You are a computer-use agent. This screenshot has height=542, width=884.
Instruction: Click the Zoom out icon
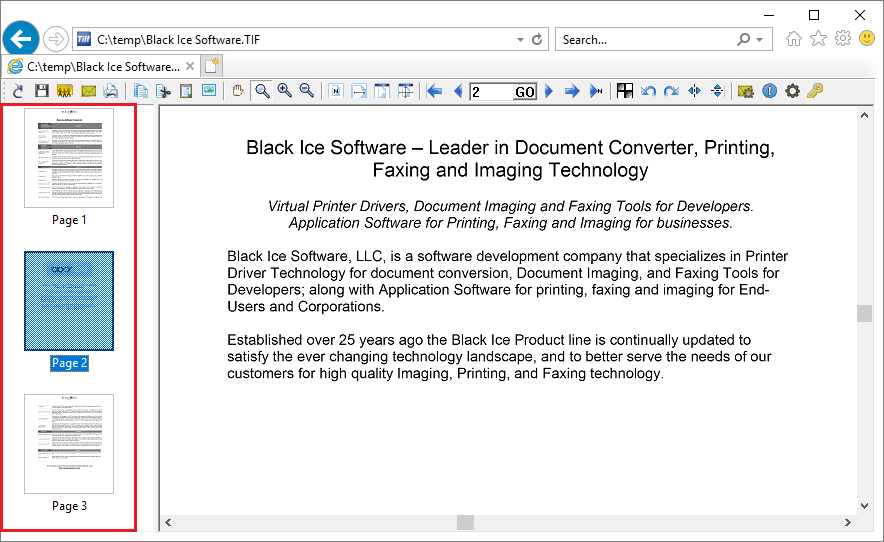[x=307, y=91]
